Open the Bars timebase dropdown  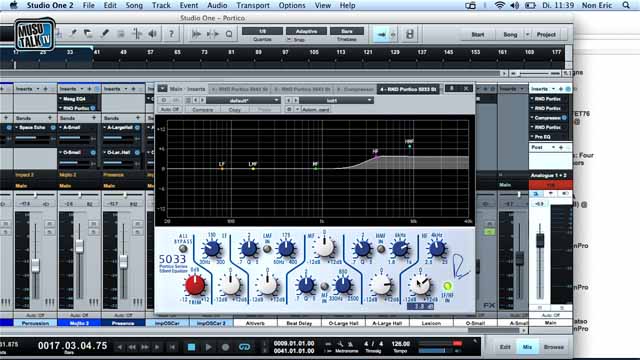347,31
